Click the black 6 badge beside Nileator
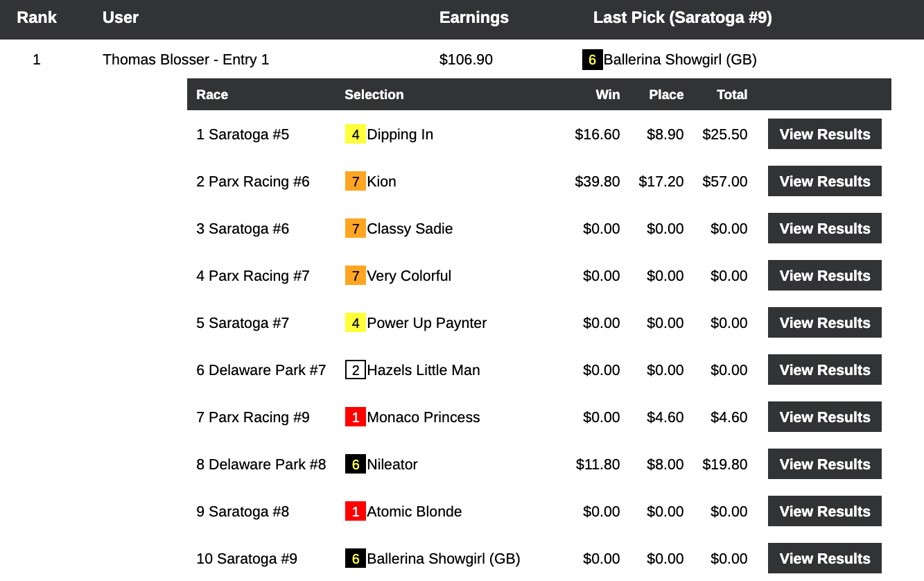This screenshot has width=924, height=581. pos(355,465)
